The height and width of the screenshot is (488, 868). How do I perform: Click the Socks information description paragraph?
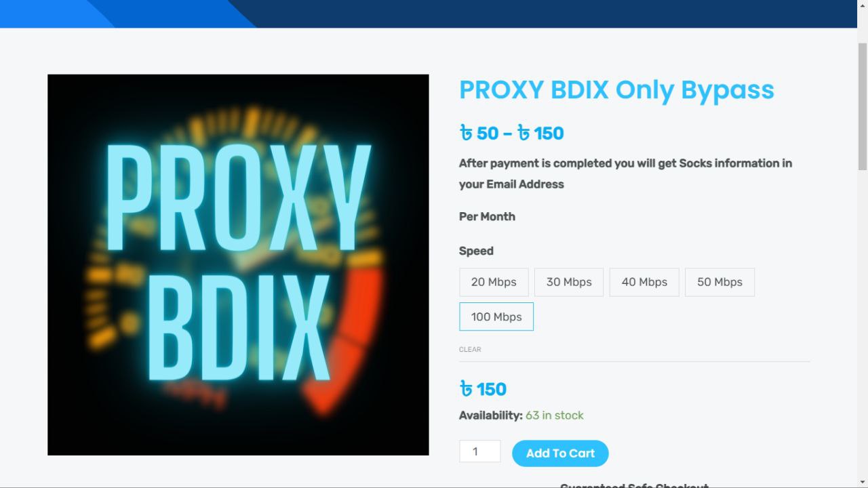(x=625, y=174)
